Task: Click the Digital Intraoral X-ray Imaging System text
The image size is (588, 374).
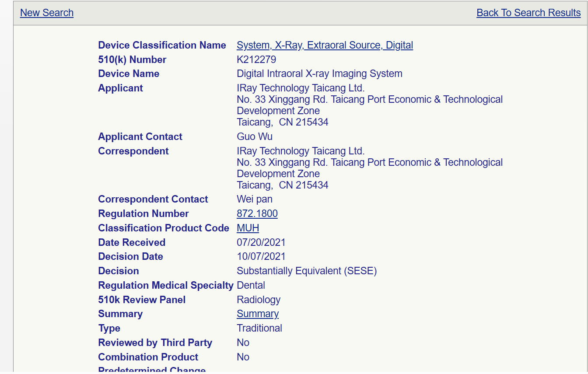Action: (x=319, y=73)
